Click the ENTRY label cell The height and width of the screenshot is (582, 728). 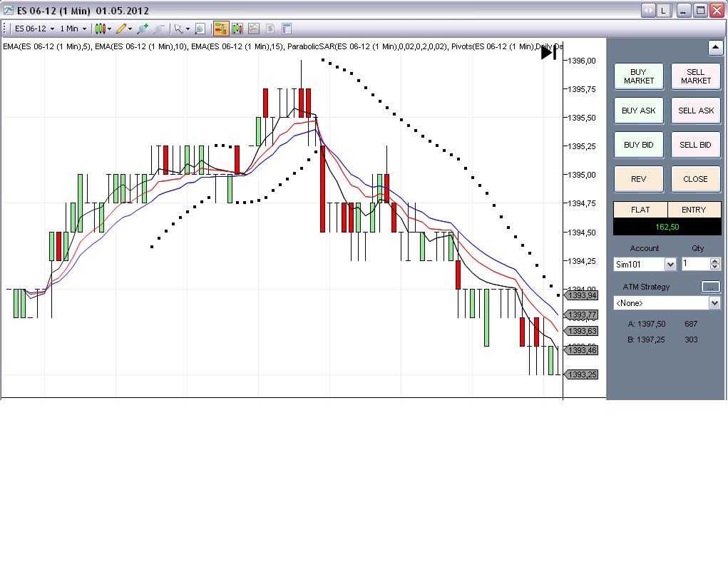tap(694, 210)
